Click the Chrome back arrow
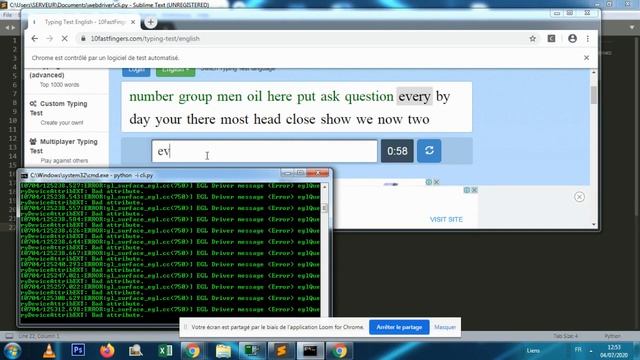This screenshot has width=640, height=360. [x=35, y=38]
